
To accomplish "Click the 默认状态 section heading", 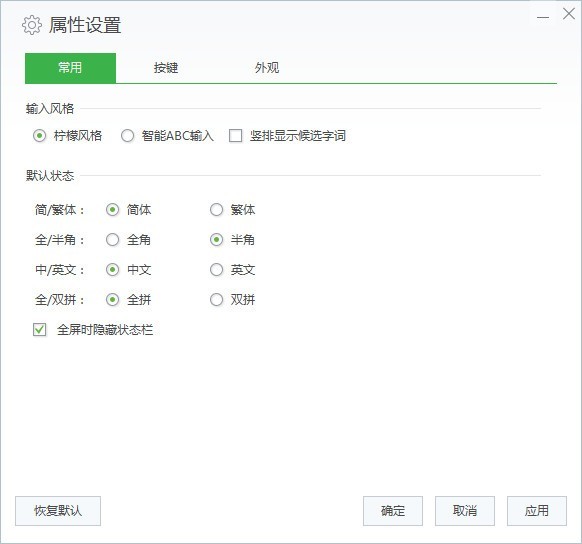I will tap(50, 175).
